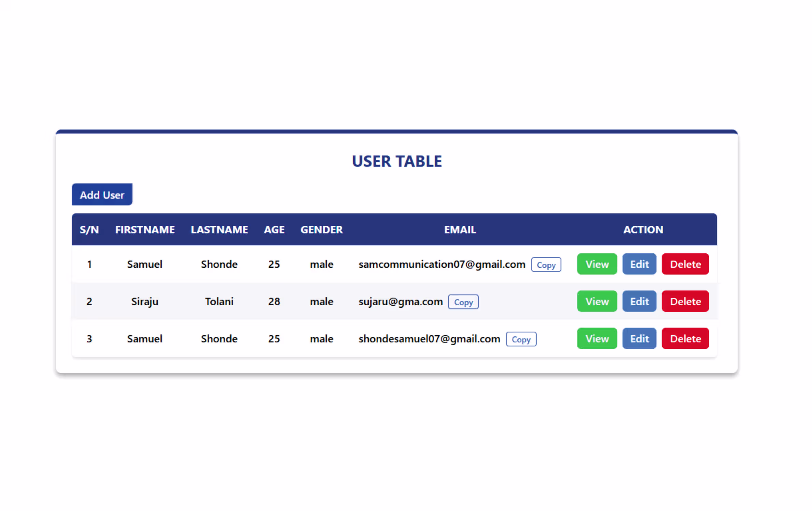Screen dimensions: 812x511
Task: Click the first name Siraju
Action: 145,302
